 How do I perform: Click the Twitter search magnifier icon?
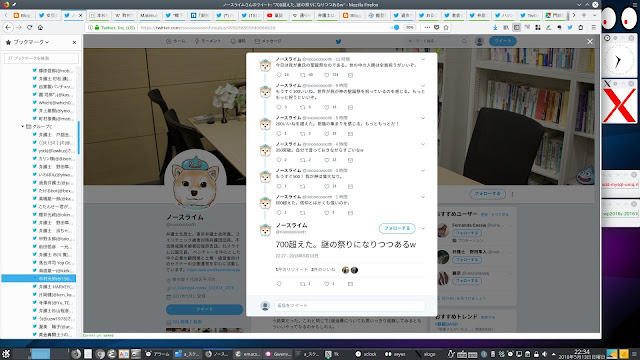(x=464, y=41)
